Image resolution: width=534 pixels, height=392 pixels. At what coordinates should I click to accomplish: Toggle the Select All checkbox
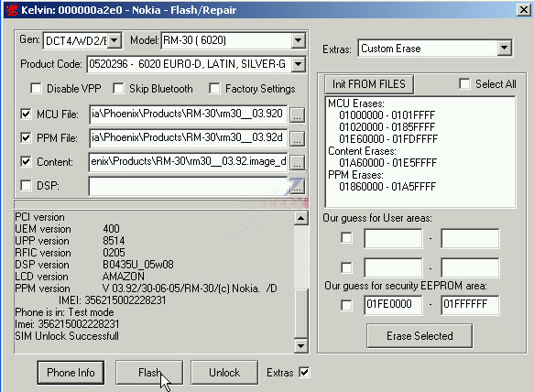[x=464, y=83]
